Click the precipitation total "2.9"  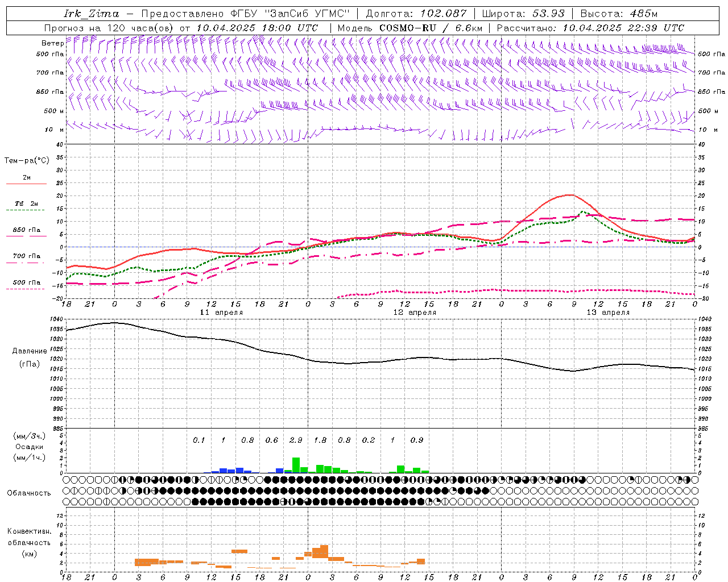point(296,440)
